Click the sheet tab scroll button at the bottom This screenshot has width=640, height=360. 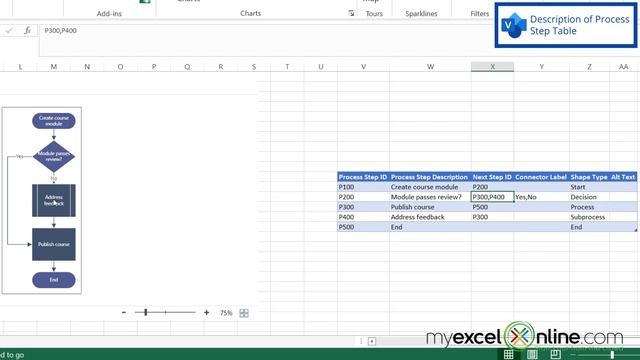tap(372, 341)
